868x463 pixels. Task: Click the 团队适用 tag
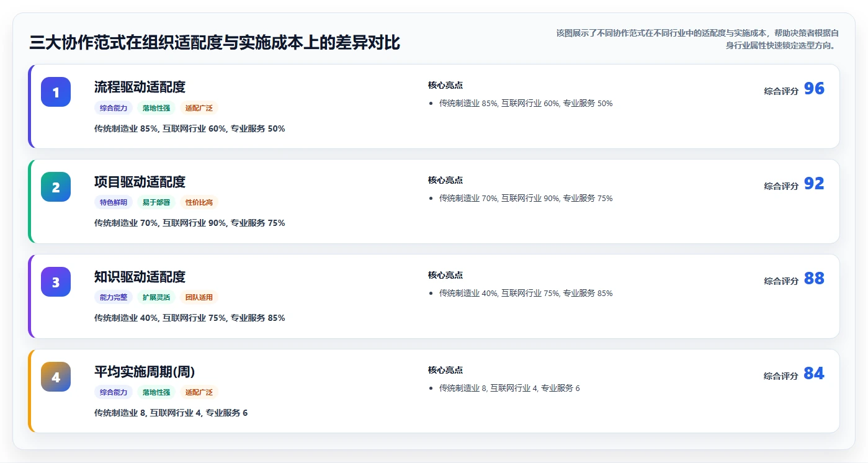(x=199, y=297)
